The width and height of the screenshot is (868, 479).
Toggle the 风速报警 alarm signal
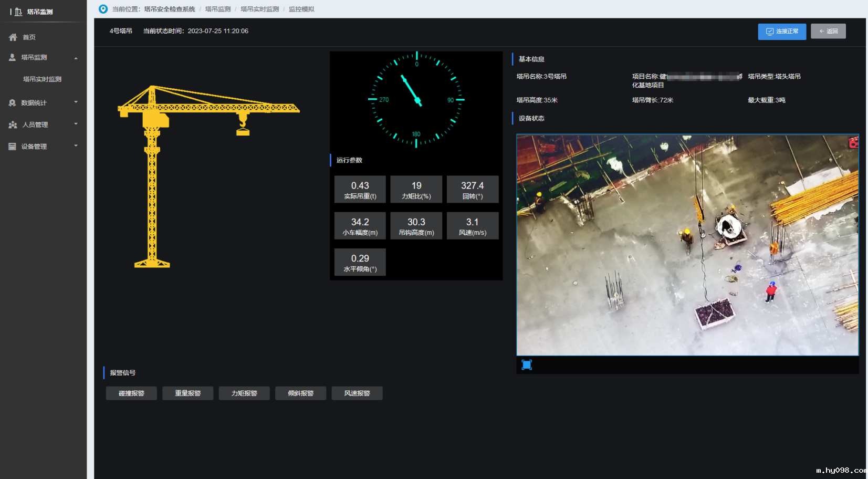point(357,393)
